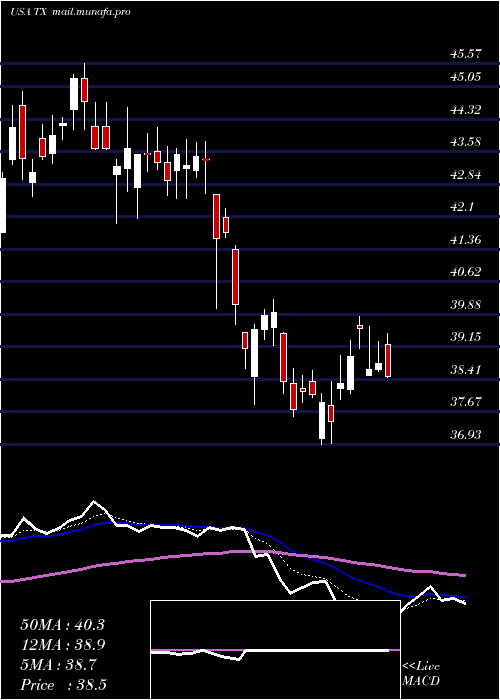Image resolution: width=500 pixels, height=700 pixels.
Task: Click the 37.67 price level label
Action: pos(466,402)
